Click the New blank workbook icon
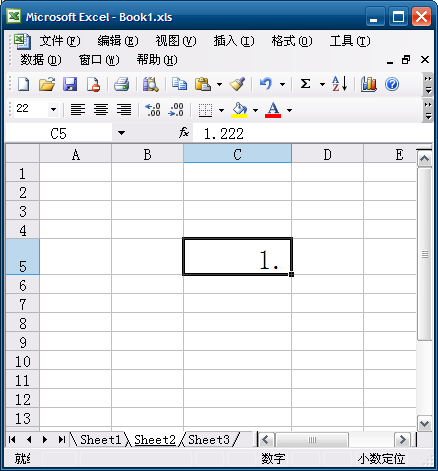438x471 pixels. [23, 84]
